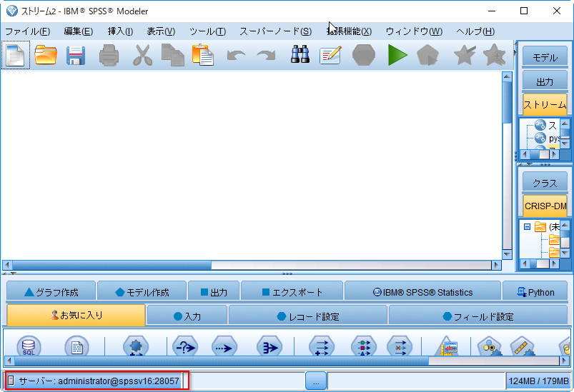Collapse the project folder tree node

527,227
